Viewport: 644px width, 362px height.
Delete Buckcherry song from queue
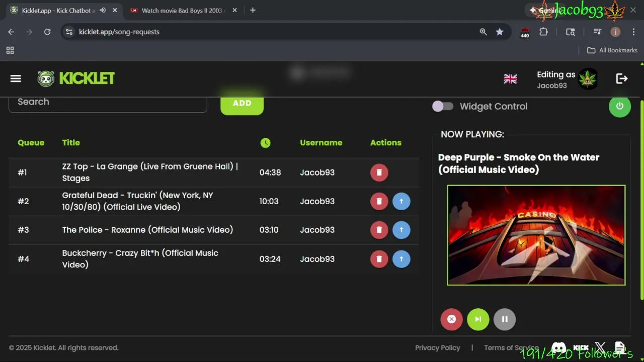pyautogui.click(x=379, y=259)
